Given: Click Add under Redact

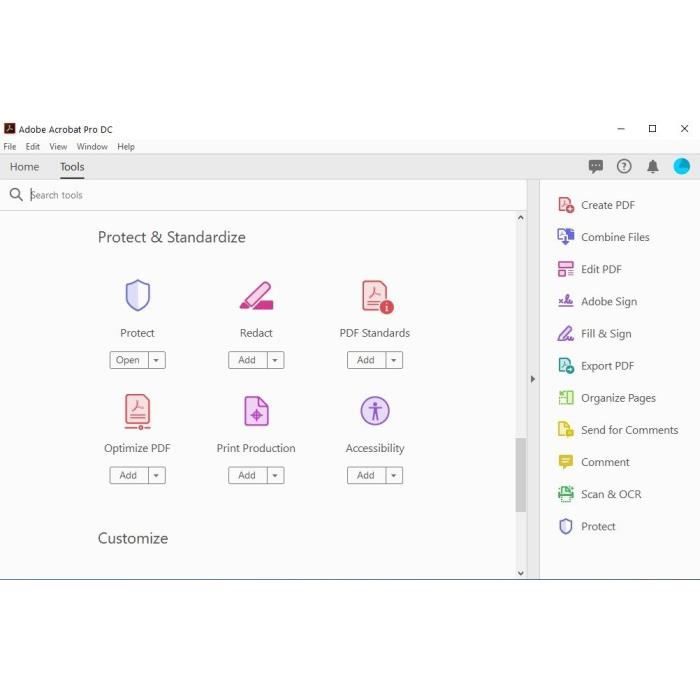Looking at the screenshot, I should click(247, 360).
